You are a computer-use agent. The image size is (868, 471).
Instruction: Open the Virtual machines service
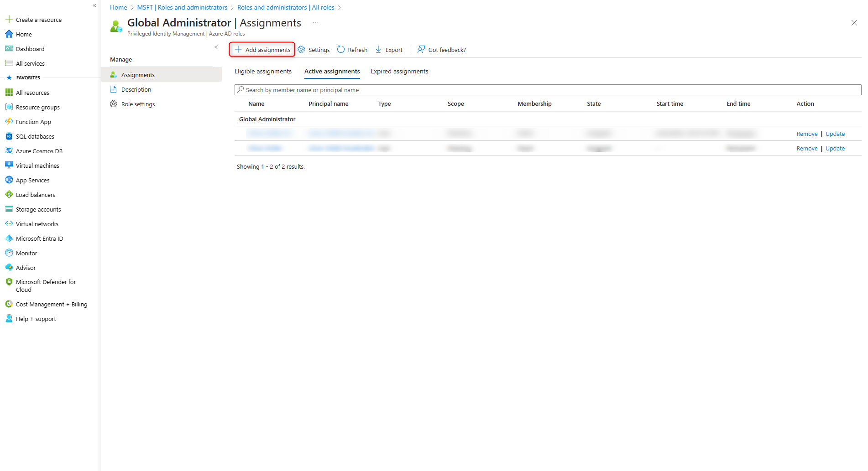pyautogui.click(x=37, y=165)
